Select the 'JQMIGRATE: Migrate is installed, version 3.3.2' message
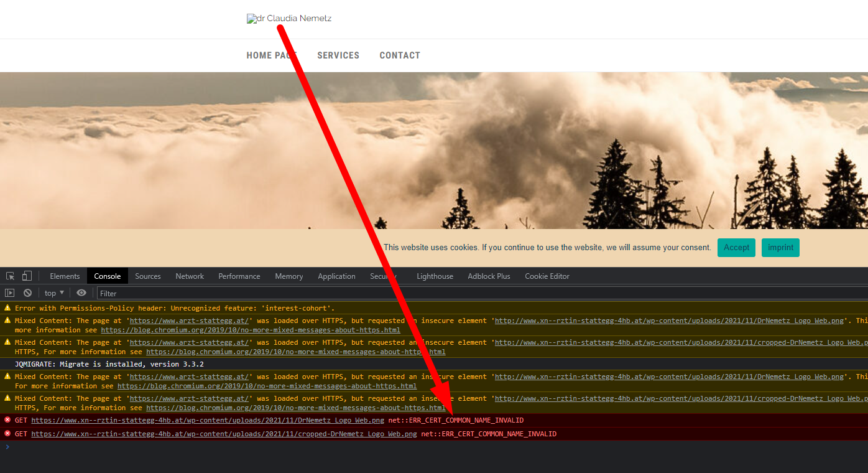The width and height of the screenshot is (868, 473). click(x=109, y=364)
